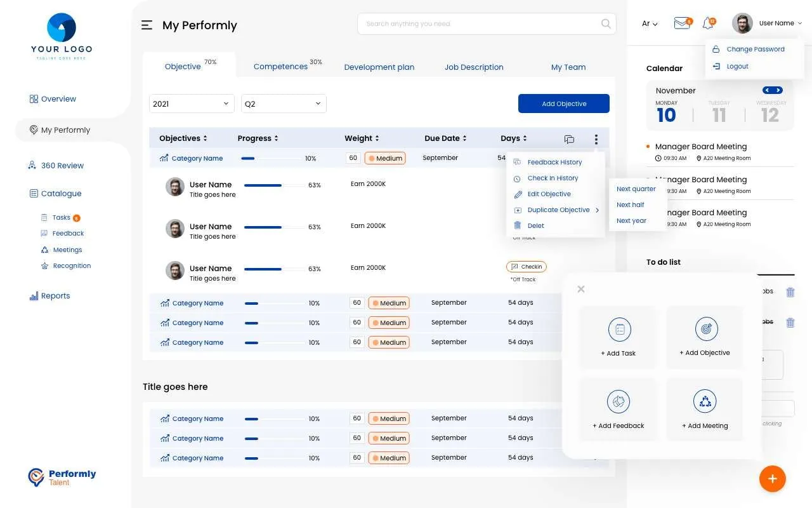Open the notifications bell
Viewport: 812px width, 508px height.
(x=708, y=23)
